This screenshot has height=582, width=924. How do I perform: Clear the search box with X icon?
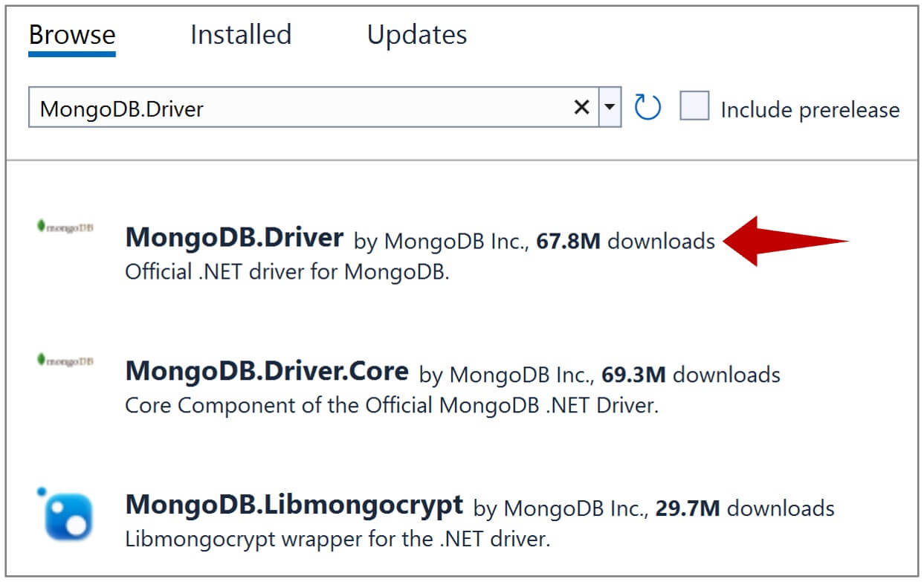tap(582, 108)
